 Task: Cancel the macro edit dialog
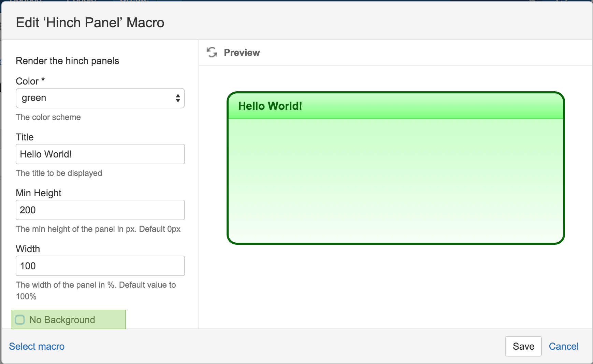(x=563, y=346)
